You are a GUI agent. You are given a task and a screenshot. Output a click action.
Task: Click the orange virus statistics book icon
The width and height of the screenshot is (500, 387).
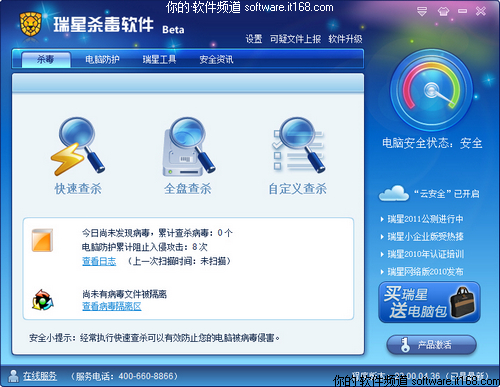[42, 240]
